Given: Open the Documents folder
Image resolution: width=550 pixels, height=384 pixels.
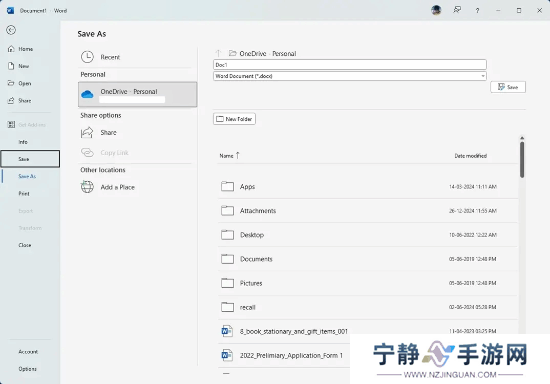Looking at the screenshot, I should click(368, 259).
